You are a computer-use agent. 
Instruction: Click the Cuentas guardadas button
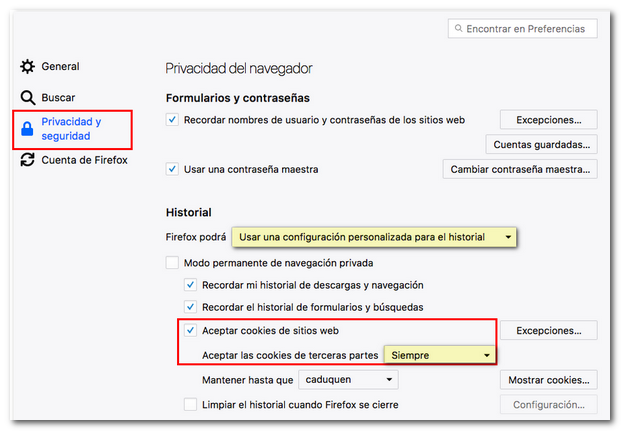(x=541, y=145)
